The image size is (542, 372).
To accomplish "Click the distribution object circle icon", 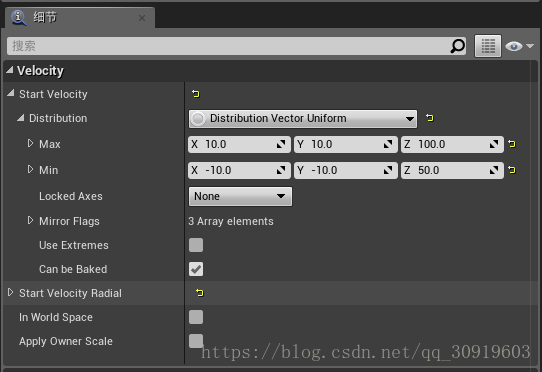I will click(198, 119).
